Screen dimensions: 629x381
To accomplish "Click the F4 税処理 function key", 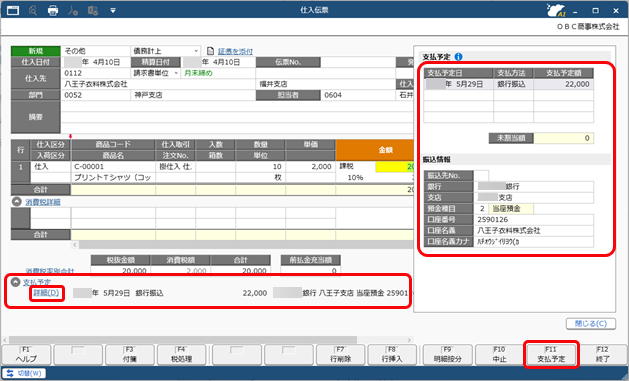I will [181, 355].
